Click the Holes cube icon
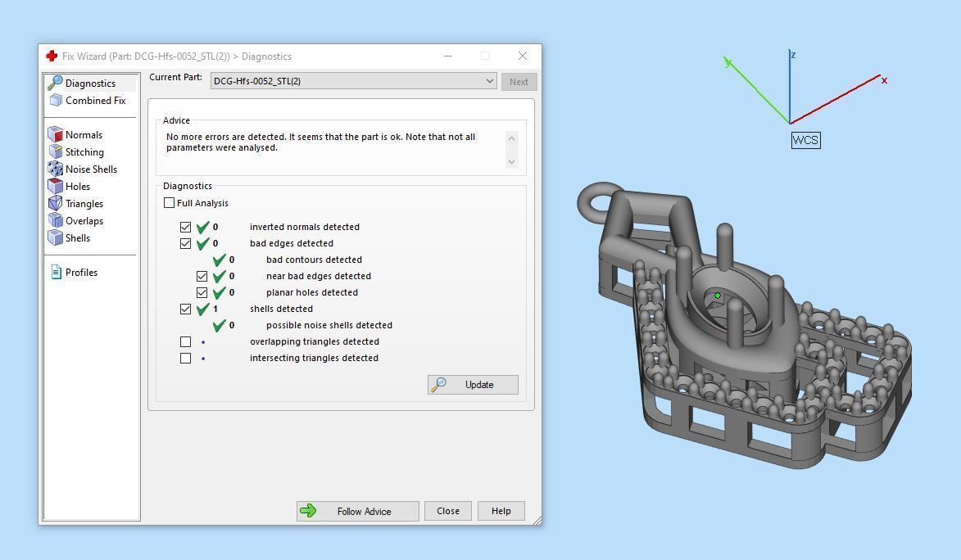Image resolution: width=961 pixels, height=560 pixels. [x=55, y=186]
